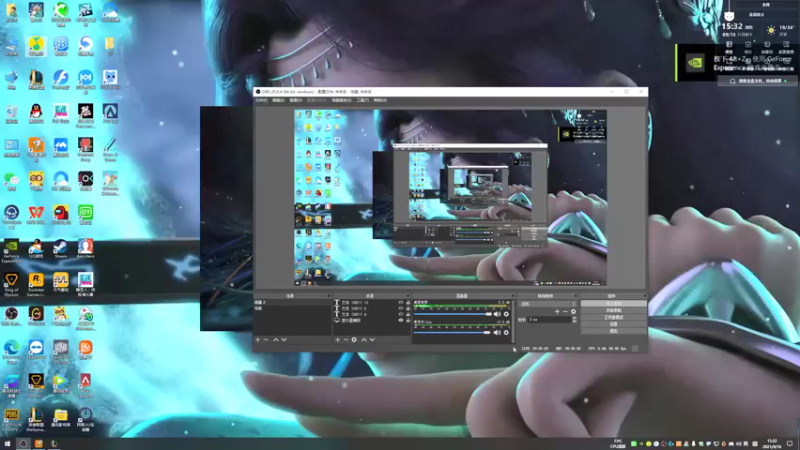Toggle visibility eye of the first text source
800x450 pixels.
pos(401,303)
